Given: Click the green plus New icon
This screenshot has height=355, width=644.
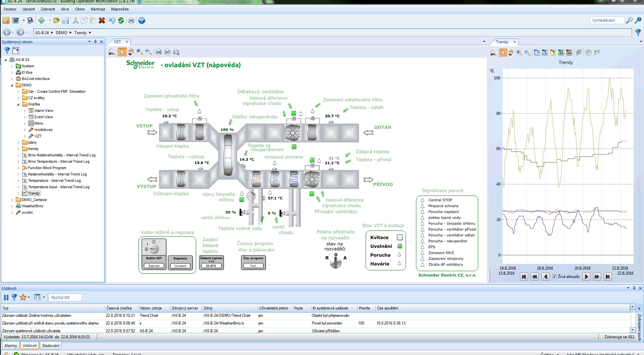Looking at the screenshot, I should coord(41,21).
